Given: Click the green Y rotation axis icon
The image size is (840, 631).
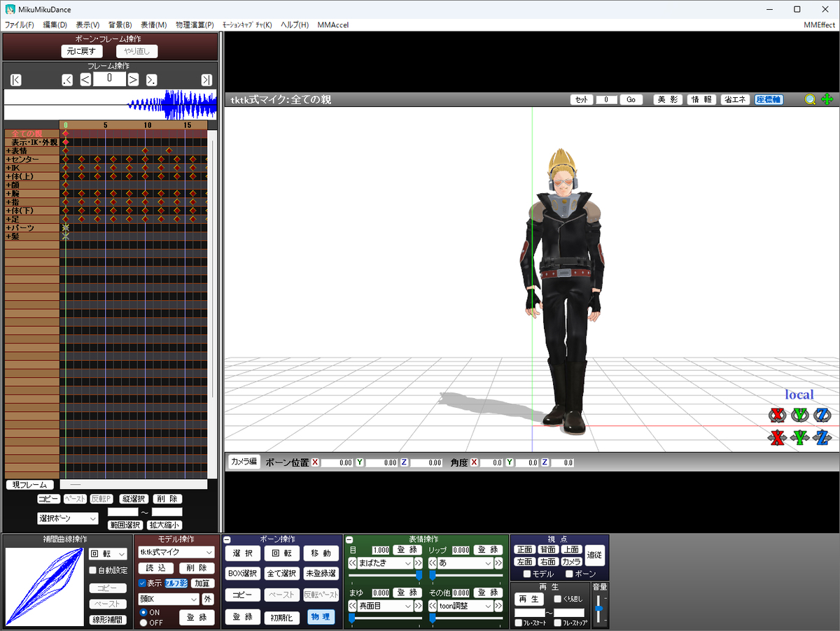Looking at the screenshot, I should coord(799,415).
